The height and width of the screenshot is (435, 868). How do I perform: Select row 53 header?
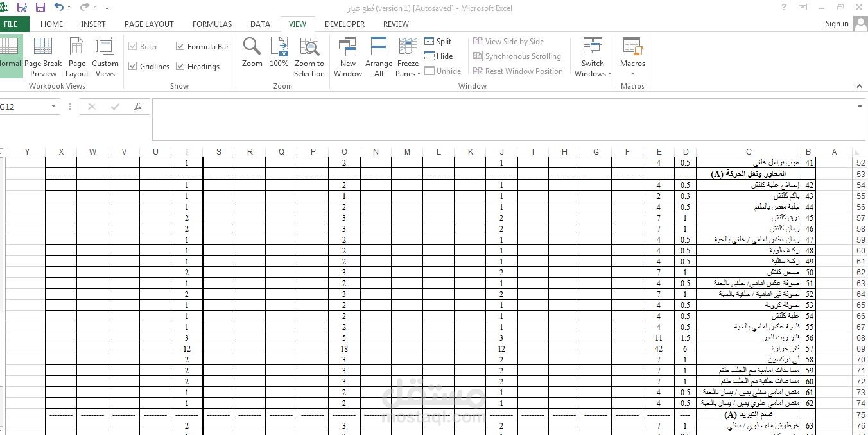[860, 174]
